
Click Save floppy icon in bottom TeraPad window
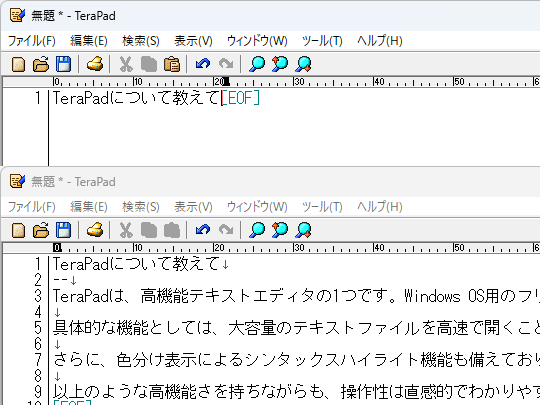click(63, 230)
